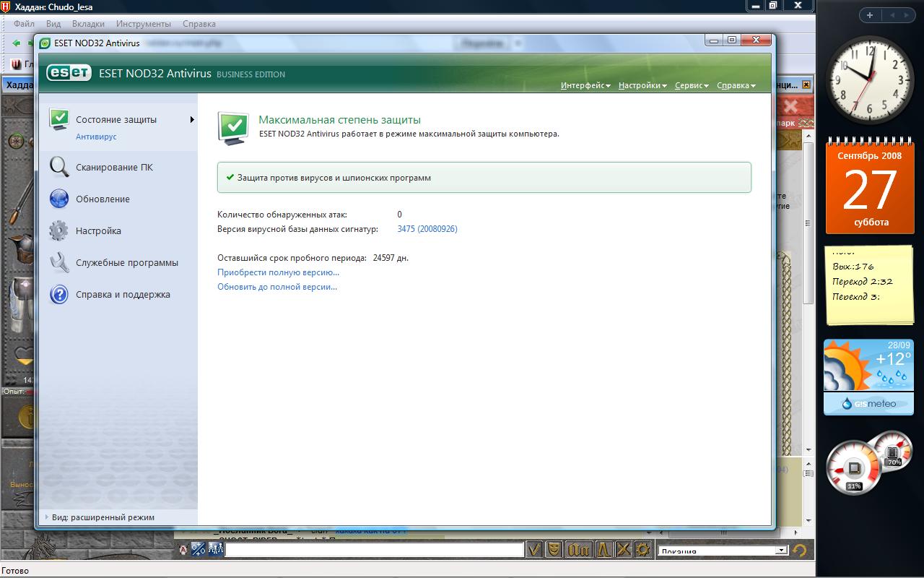Select Обновление in the ESET sidebar

pos(103,199)
